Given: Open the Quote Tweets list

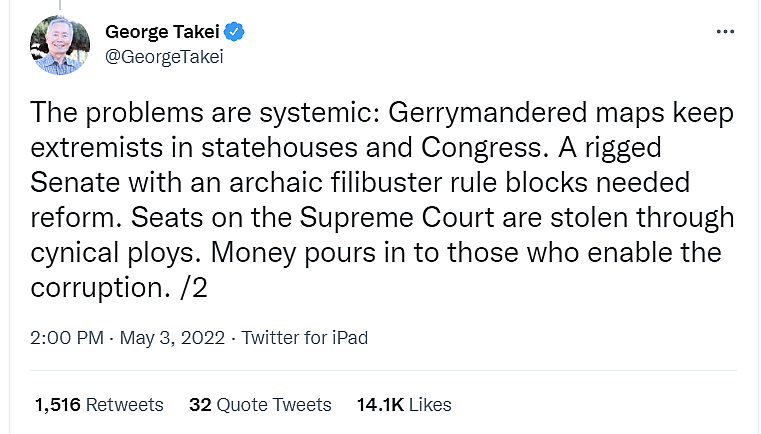Looking at the screenshot, I should 273,405.
